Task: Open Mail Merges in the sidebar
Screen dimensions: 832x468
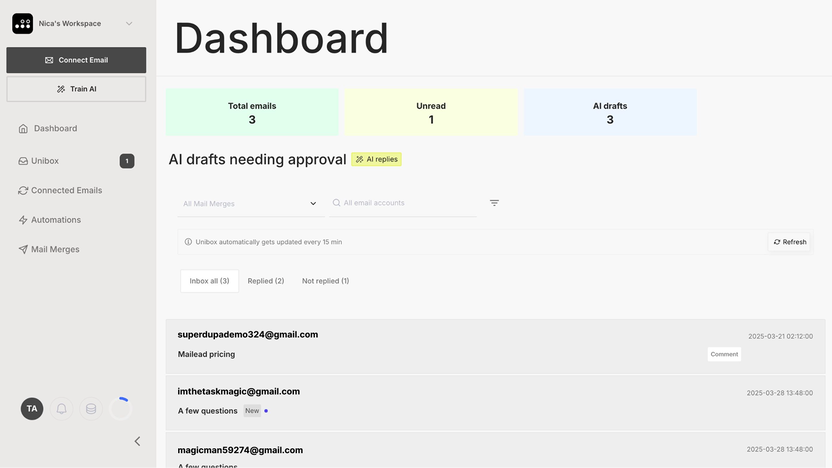Action: [49, 249]
